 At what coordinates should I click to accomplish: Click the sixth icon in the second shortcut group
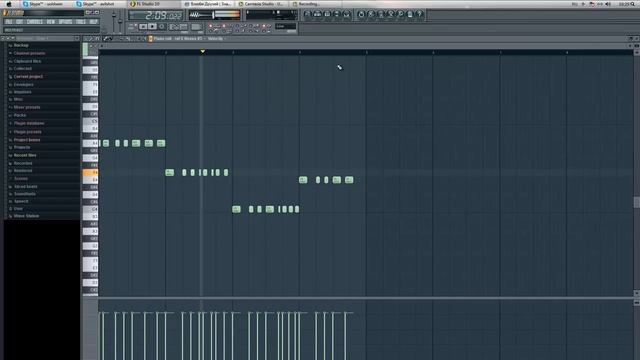tap(410, 14)
